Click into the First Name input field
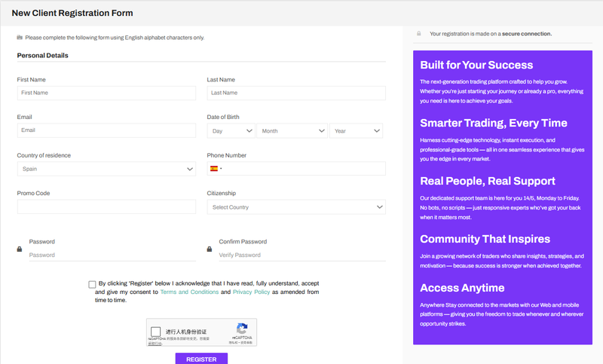The height and width of the screenshot is (364, 603). [x=106, y=93]
